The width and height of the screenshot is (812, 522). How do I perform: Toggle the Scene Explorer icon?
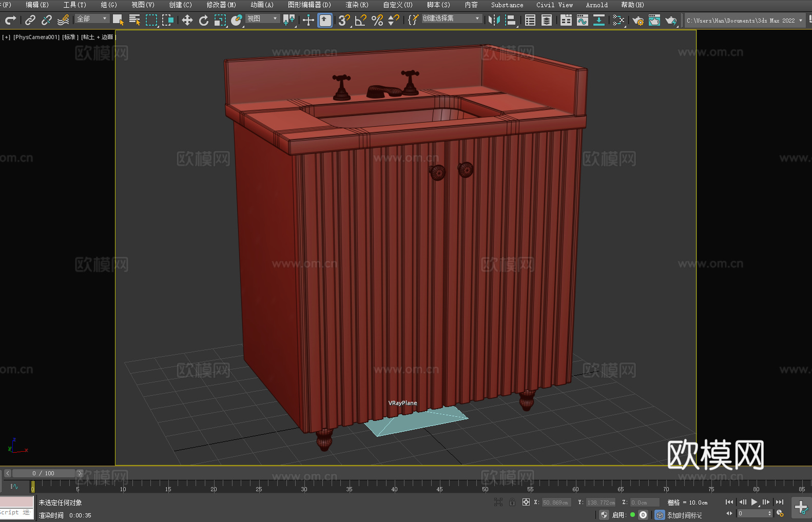click(530, 20)
